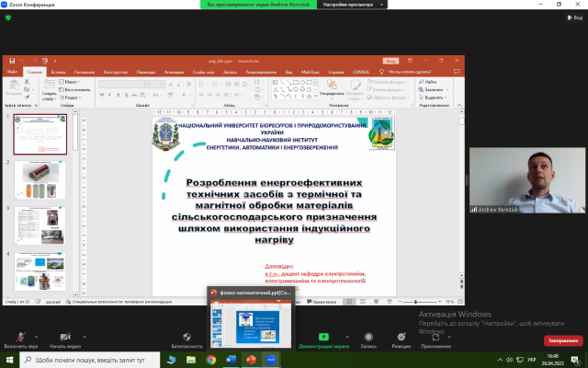588x368 pixels.
Task: Click green encryption shield icon
Action: coord(8,17)
